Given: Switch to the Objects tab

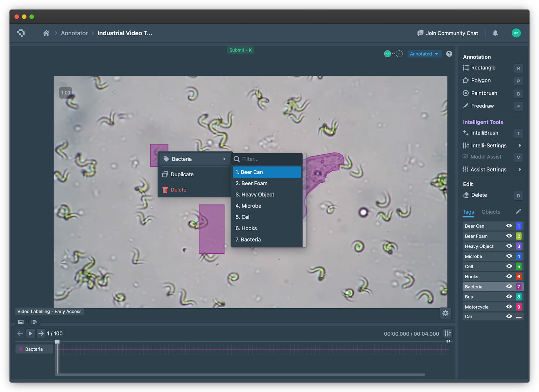Looking at the screenshot, I should 490,212.
